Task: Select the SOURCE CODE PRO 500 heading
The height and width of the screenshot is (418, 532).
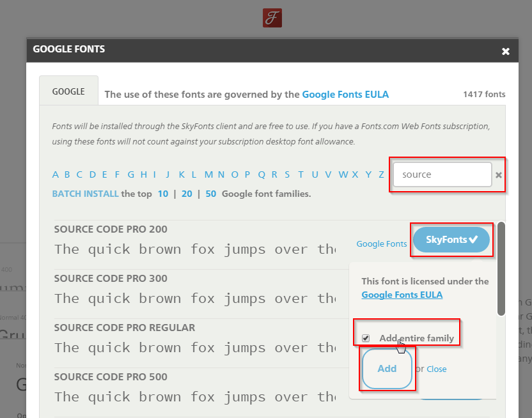Action: click(111, 376)
